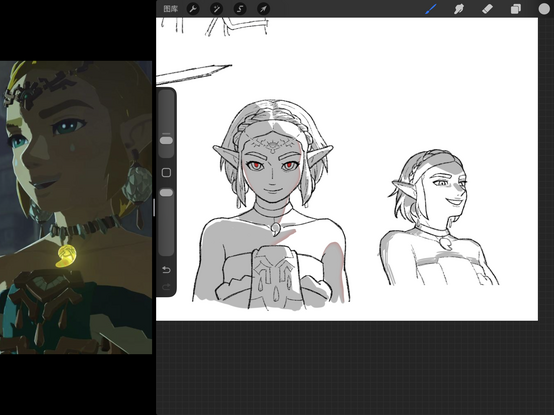
Task: Select the Brush tool
Action: tap(431, 9)
